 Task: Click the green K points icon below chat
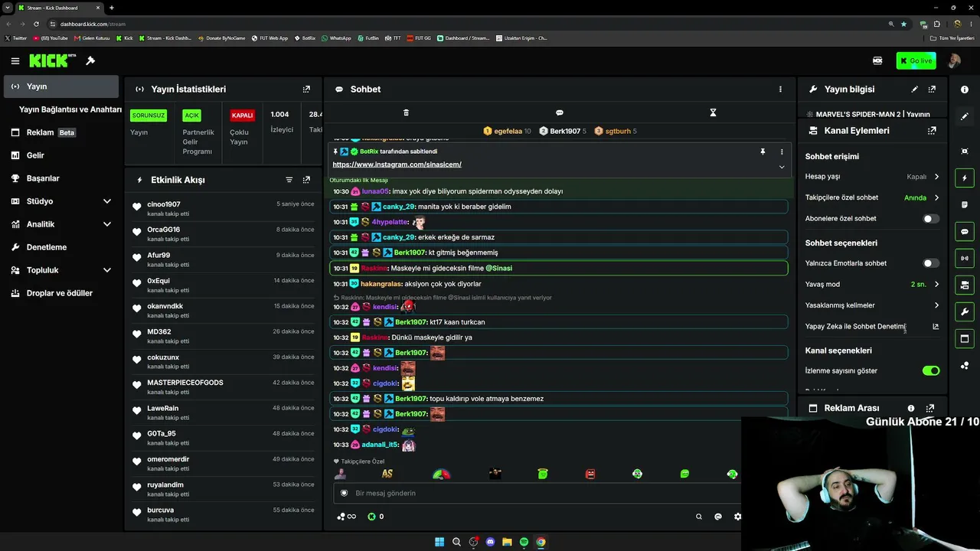pos(372,517)
